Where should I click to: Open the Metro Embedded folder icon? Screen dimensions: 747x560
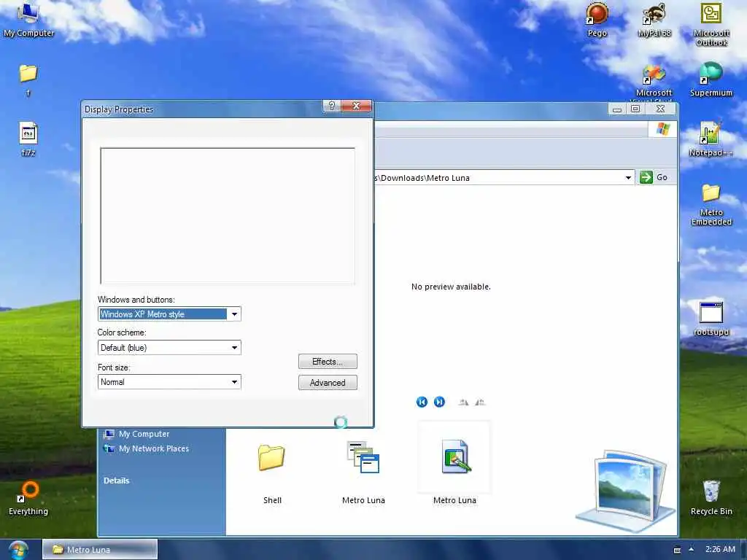[711, 204]
